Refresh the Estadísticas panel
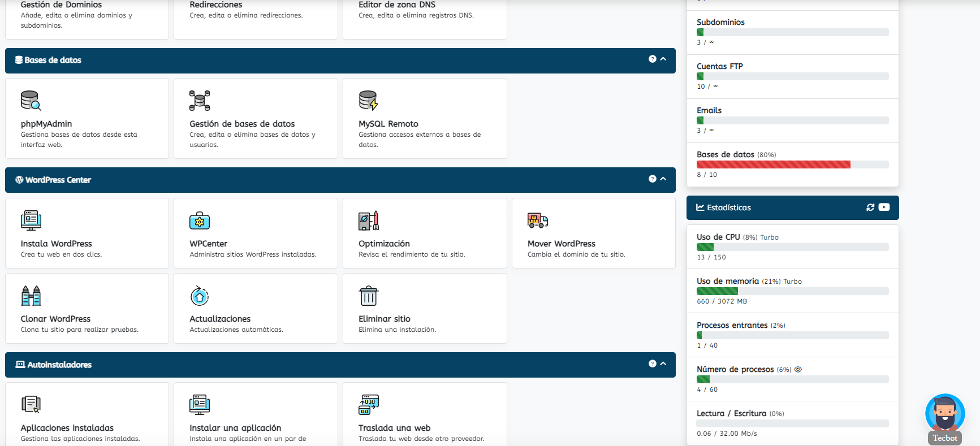 point(870,207)
